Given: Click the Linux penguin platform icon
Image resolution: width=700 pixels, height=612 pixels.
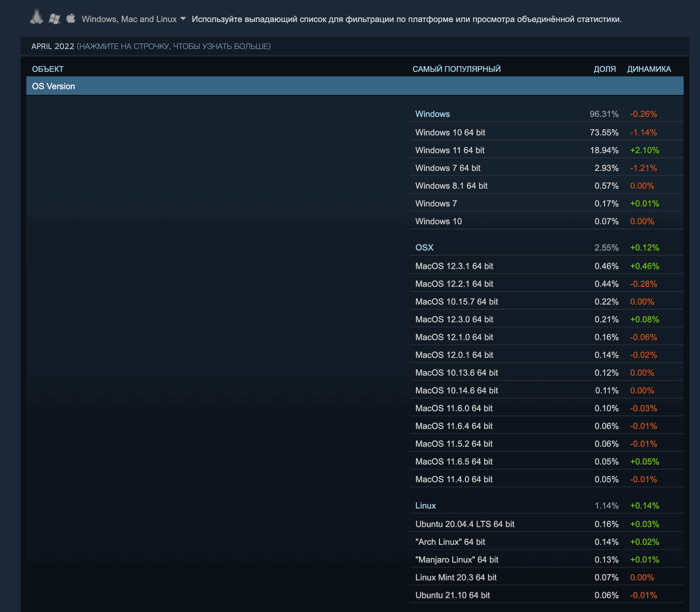Looking at the screenshot, I should point(36,17).
